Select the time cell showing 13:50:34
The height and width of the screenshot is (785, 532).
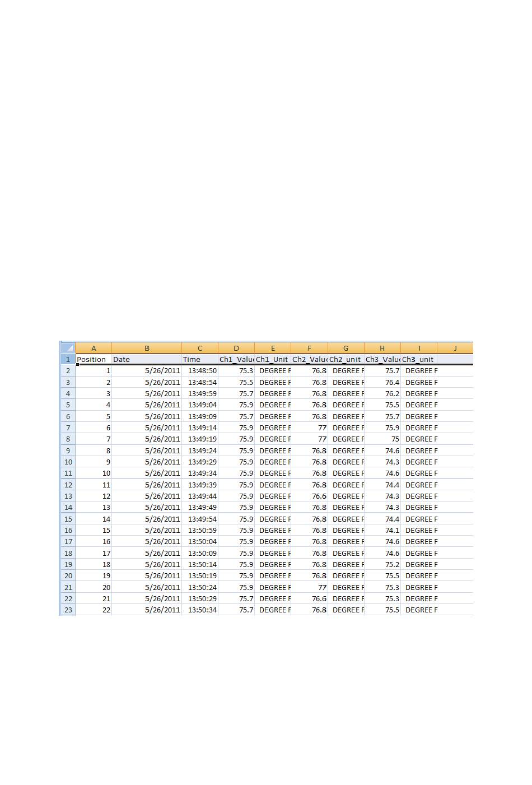point(200,610)
